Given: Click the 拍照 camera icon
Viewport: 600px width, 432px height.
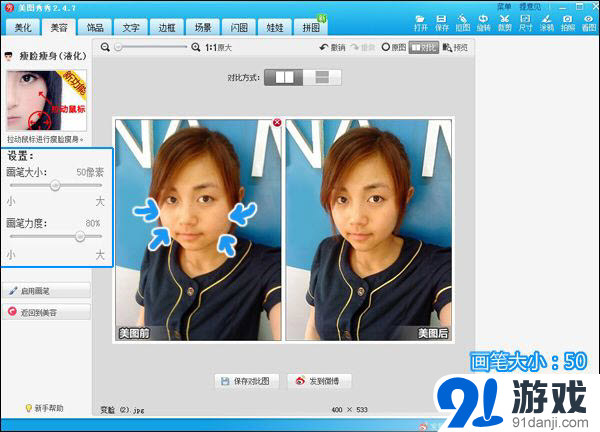Looking at the screenshot, I should (x=568, y=23).
